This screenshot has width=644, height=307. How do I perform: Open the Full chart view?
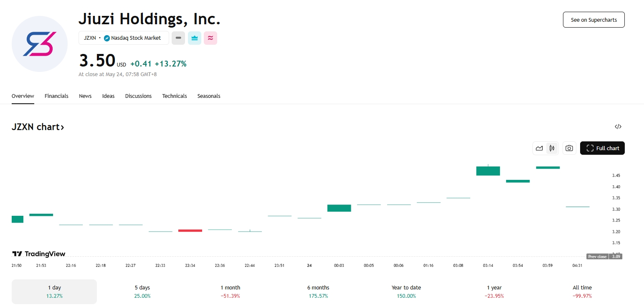[x=602, y=148]
